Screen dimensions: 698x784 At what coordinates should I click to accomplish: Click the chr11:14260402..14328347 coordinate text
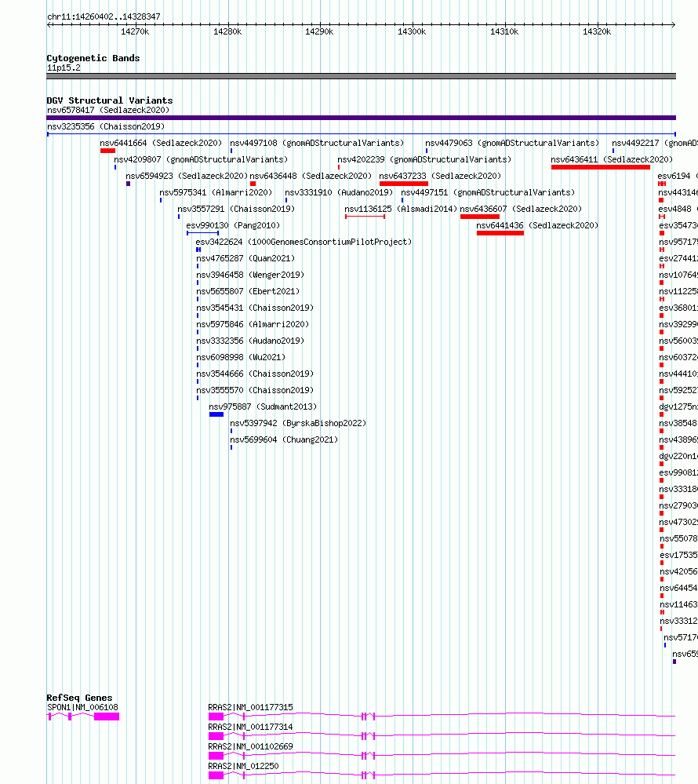click(104, 16)
